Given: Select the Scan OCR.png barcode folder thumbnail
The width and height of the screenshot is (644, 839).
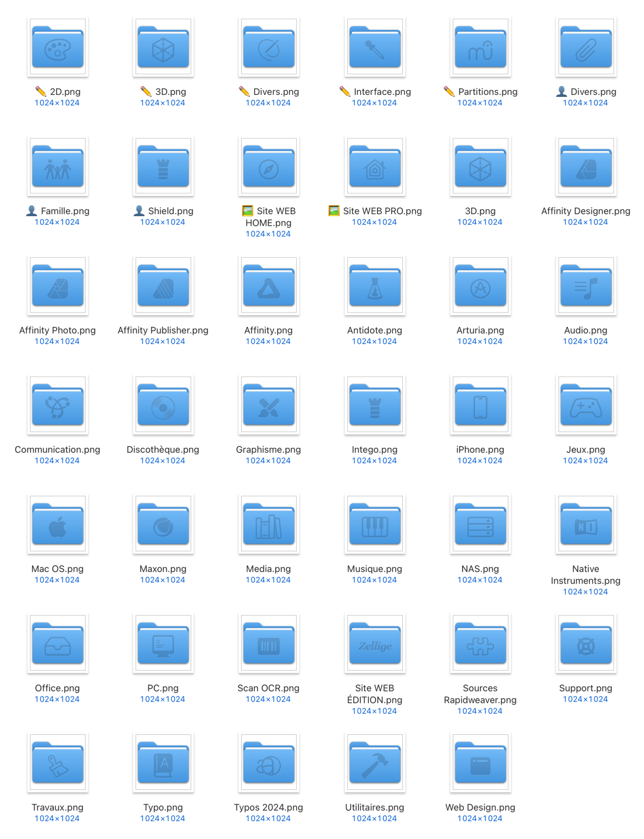Looking at the screenshot, I should (269, 644).
